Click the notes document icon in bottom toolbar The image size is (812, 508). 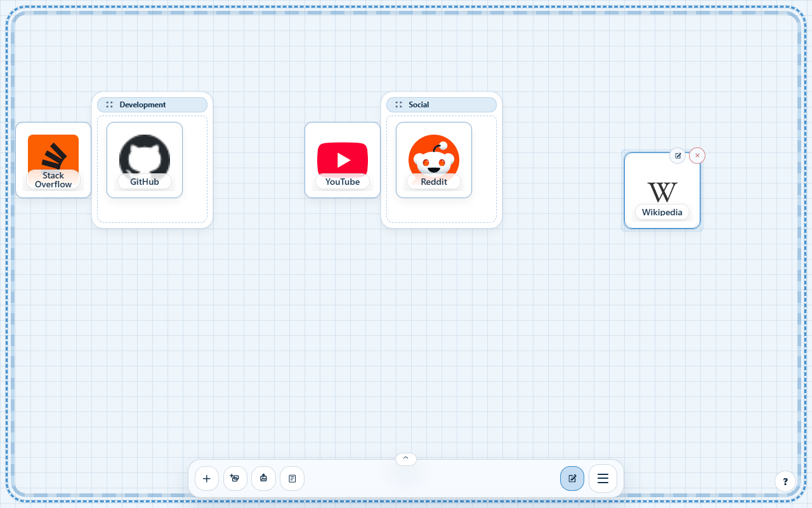click(x=292, y=478)
